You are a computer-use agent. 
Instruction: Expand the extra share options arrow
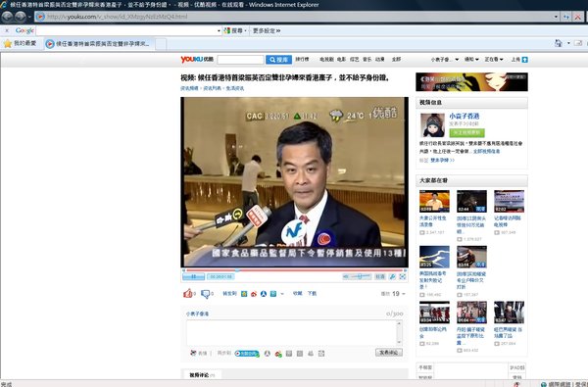pyautogui.click(x=282, y=294)
